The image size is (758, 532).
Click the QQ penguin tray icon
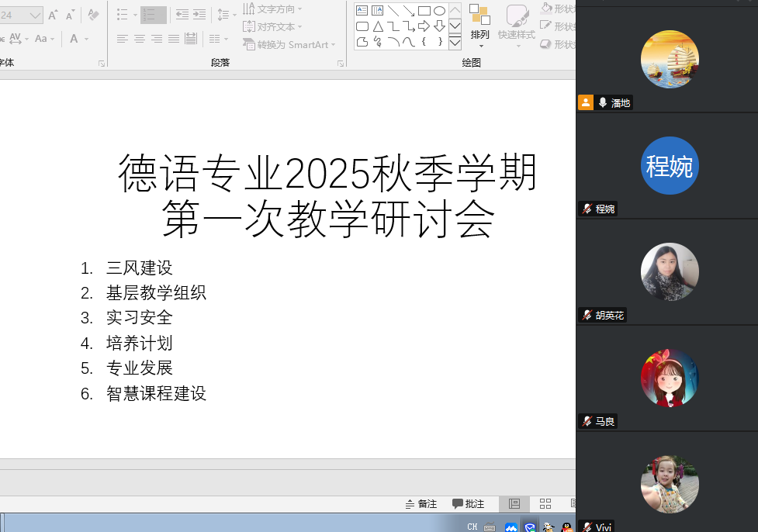click(x=567, y=527)
